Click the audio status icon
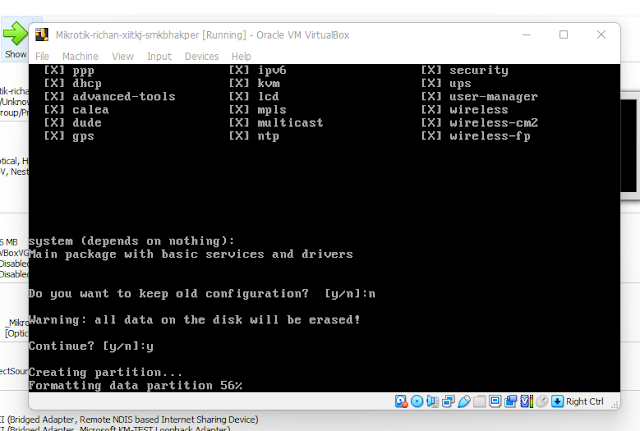 [x=432, y=402]
